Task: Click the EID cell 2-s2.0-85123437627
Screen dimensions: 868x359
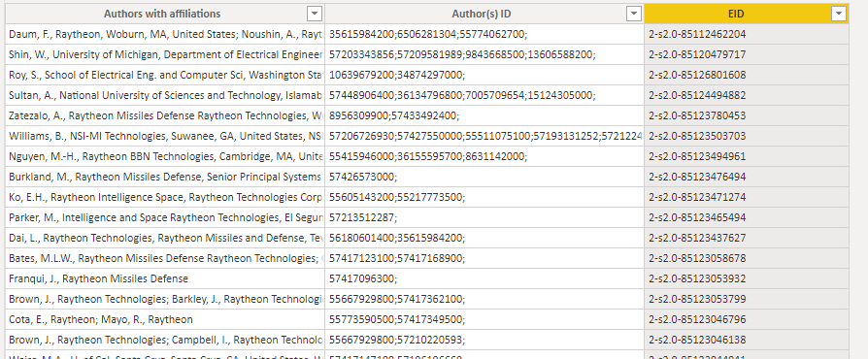Action: pos(747,239)
